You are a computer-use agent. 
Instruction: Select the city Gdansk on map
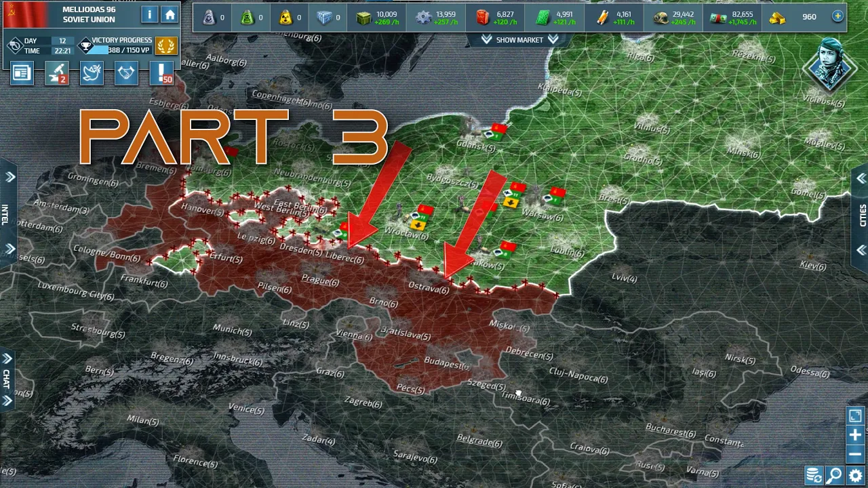[475, 146]
